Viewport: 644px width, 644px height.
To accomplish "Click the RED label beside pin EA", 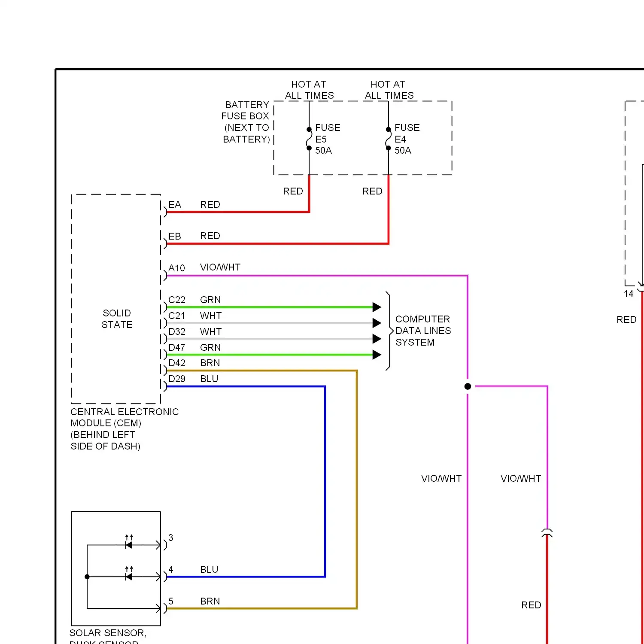I will [210, 204].
